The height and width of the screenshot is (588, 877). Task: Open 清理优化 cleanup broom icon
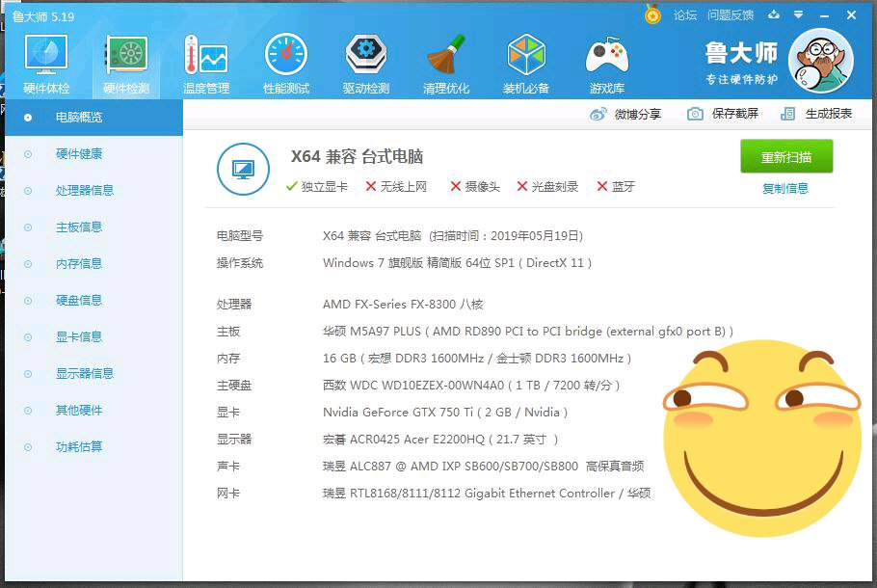[446, 65]
